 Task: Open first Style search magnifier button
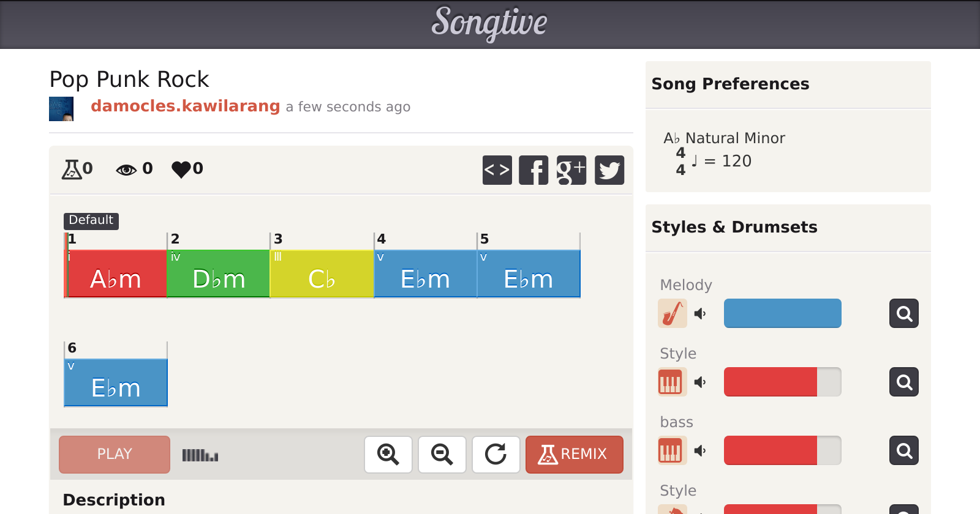(904, 382)
